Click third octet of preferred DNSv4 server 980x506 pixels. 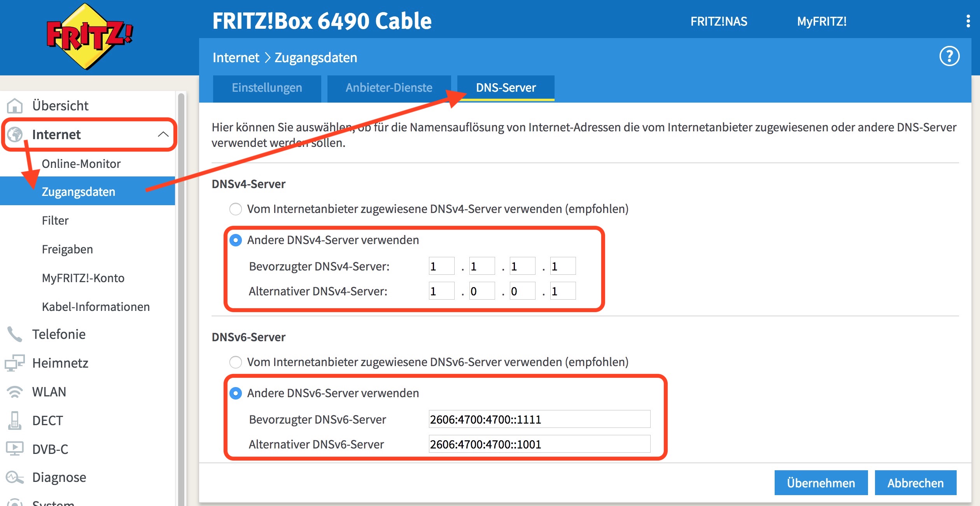[x=522, y=266]
